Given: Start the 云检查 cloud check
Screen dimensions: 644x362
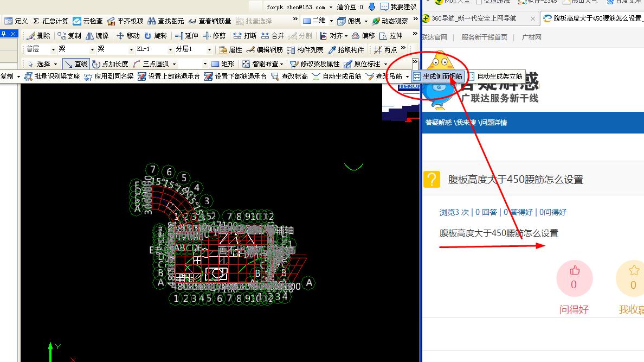Looking at the screenshot, I should coord(87,21).
